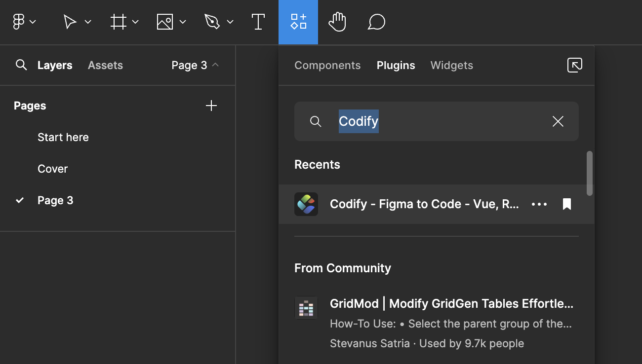Open the GridMod community plugin
Viewport: 642px width, 364px height.
coord(437,324)
